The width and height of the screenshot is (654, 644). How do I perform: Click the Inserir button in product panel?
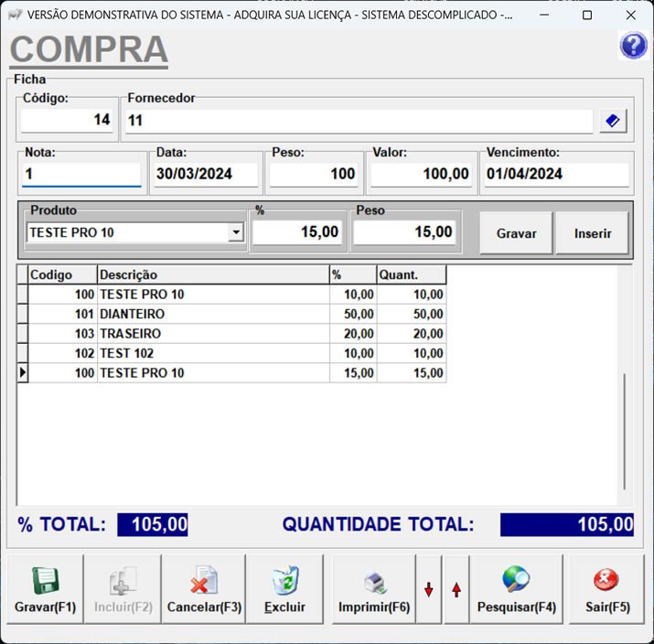pyautogui.click(x=593, y=233)
